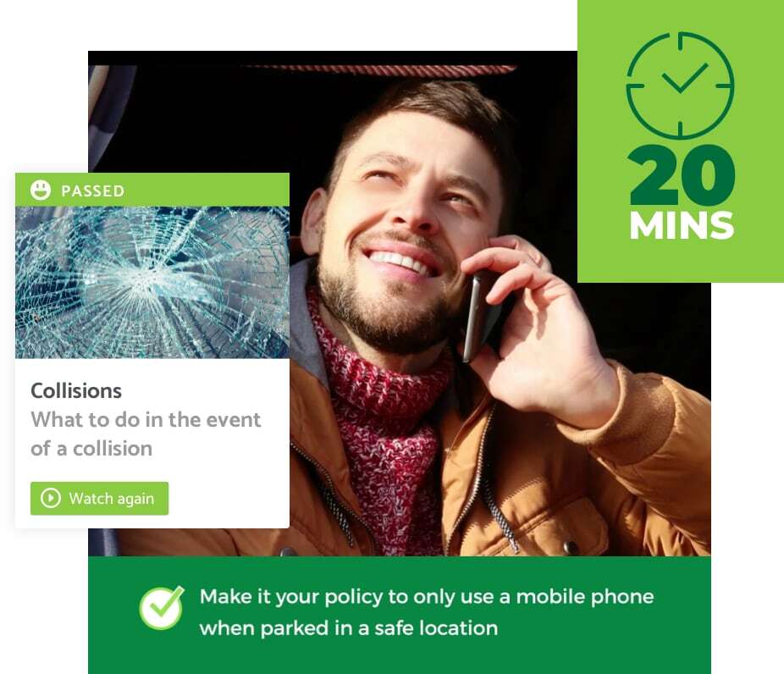Click the Collisions course title
Image resolution: width=784 pixels, height=674 pixels.
click(x=76, y=391)
